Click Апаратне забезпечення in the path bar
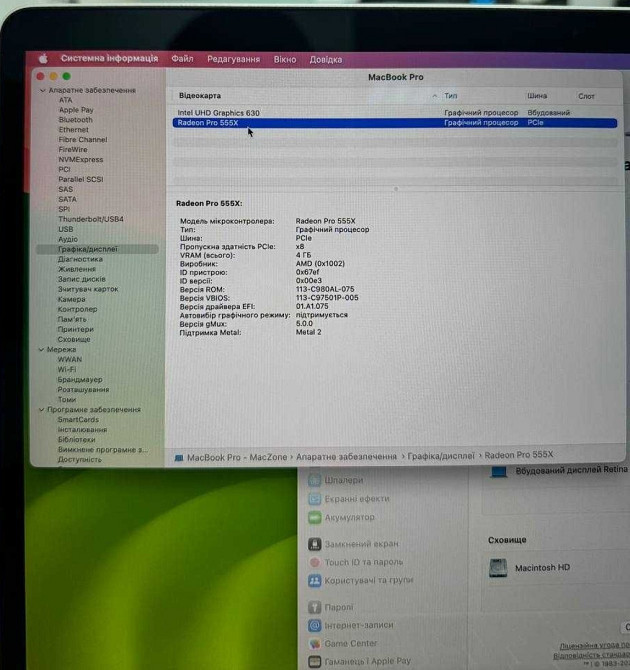Image resolution: width=630 pixels, height=670 pixels. [x=346, y=456]
